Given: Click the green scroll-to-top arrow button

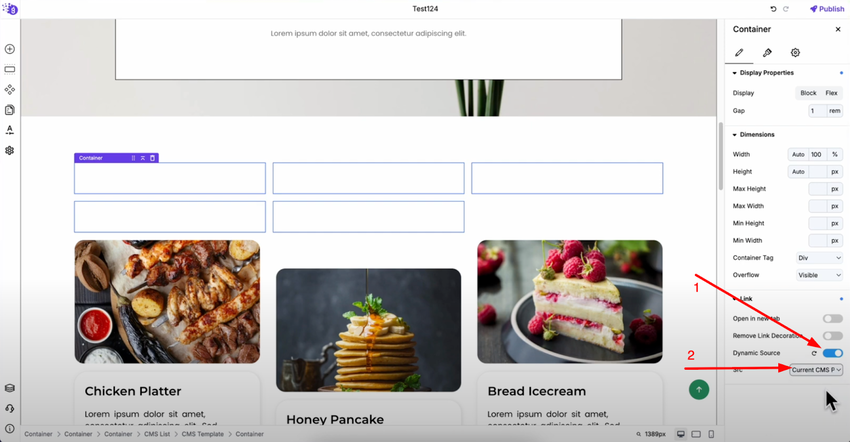Looking at the screenshot, I should [x=699, y=389].
